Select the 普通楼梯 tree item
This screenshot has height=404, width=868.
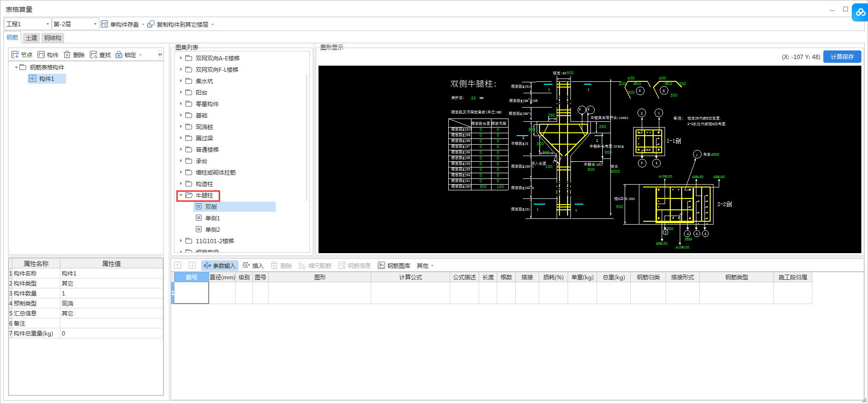207,149
